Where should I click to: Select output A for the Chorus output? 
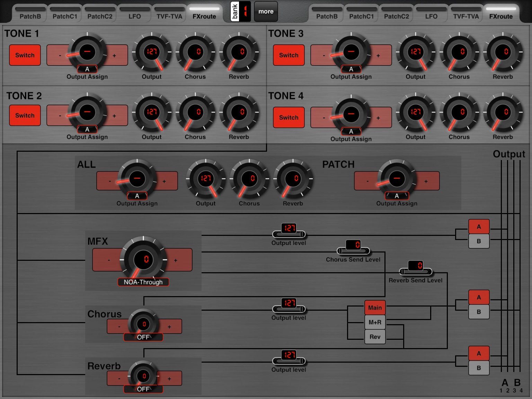(x=479, y=297)
